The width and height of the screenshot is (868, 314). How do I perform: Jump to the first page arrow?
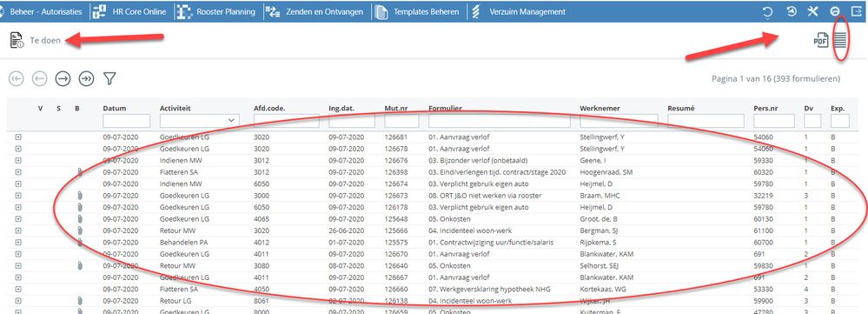pyautogui.click(x=17, y=78)
